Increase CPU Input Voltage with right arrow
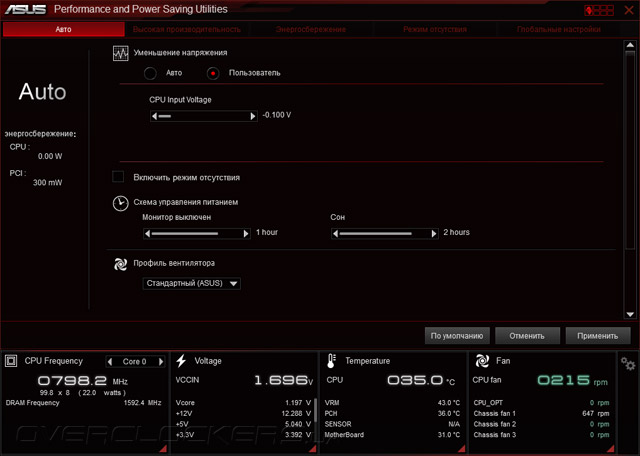The image size is (640, 456). tap(253, 116)
